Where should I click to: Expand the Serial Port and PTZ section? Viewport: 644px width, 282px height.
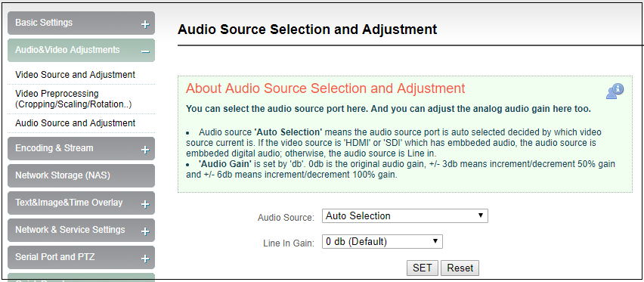81,257
